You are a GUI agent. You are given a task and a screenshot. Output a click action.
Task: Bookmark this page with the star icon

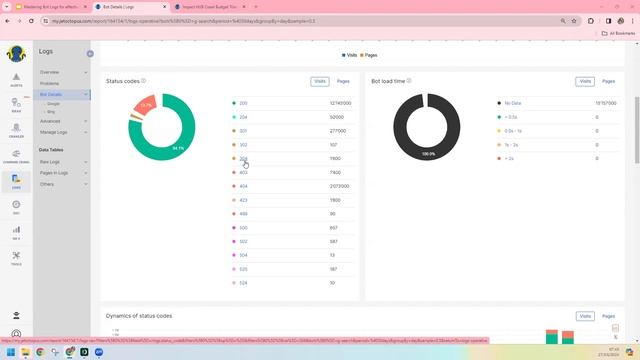pyautogui.click(x=574, y=21)
